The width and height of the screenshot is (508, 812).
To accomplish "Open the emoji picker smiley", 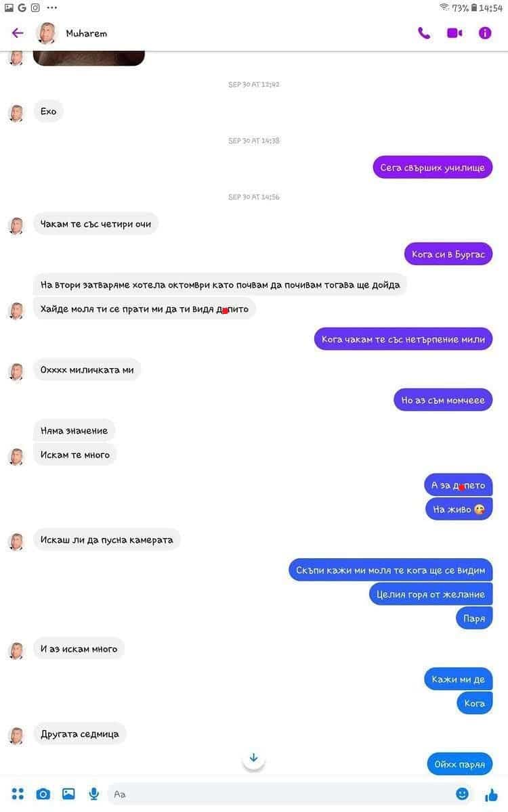I will (463, 794).
